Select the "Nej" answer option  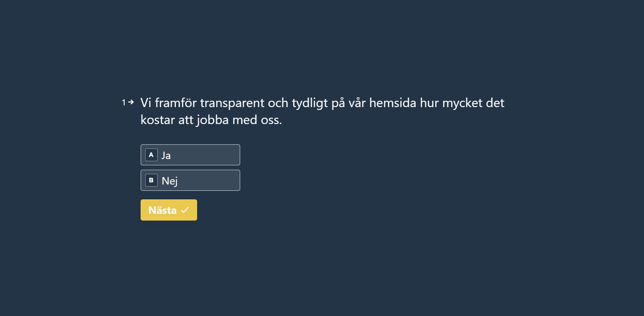[x=190, y=180]
